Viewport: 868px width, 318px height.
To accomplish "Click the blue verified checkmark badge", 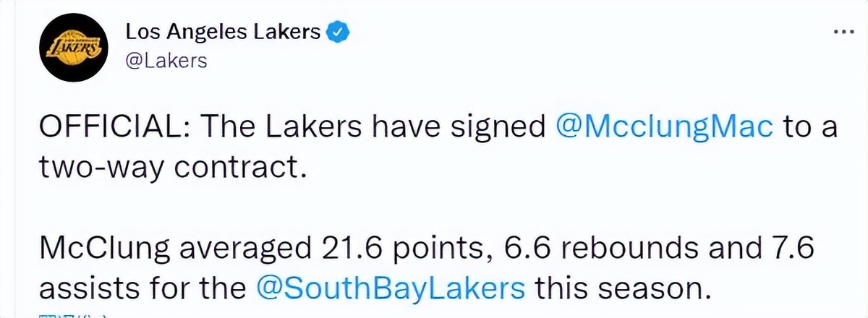I will click(x=340, y=33).
